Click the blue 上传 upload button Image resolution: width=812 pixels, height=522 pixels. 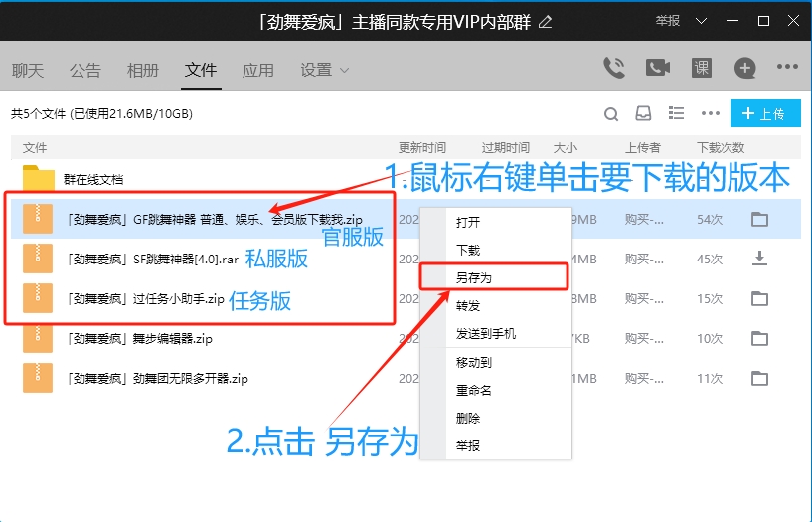click(765, 113)
